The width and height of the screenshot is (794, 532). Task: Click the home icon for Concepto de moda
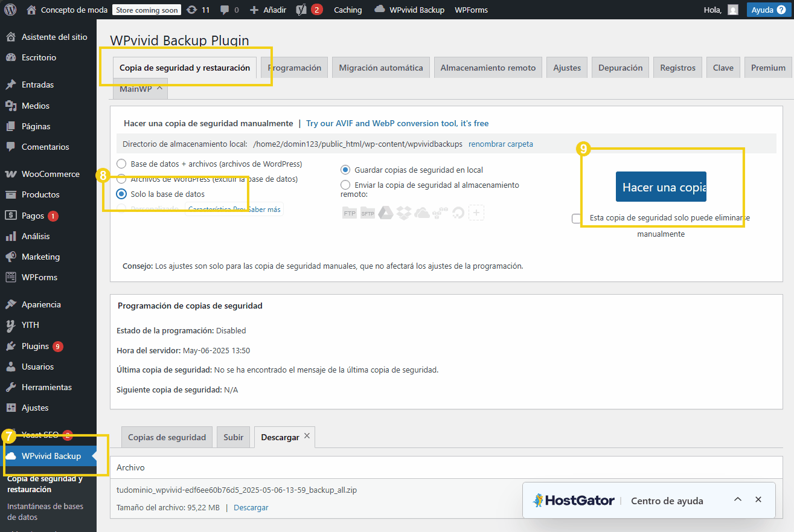[x=31, y=10]
